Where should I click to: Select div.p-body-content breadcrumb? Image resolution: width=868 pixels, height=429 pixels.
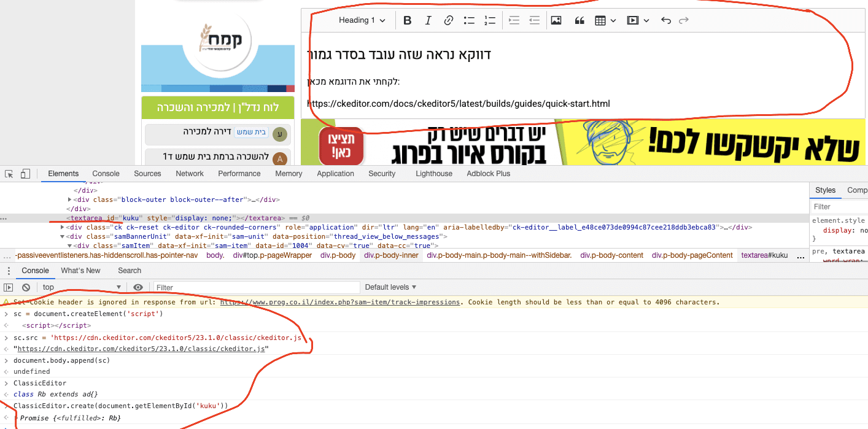pyautogui.click(x=611, y=255)
